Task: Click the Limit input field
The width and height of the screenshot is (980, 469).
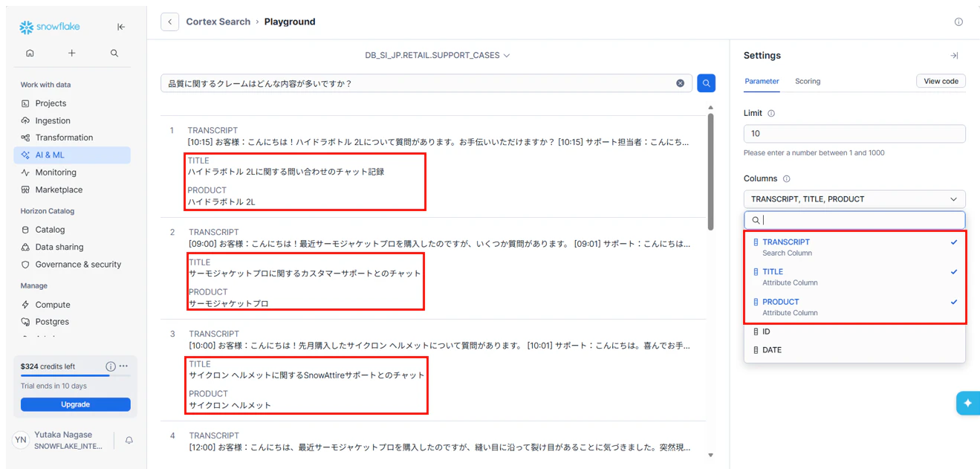Action: pyautogui.click(x=854, y=134)
